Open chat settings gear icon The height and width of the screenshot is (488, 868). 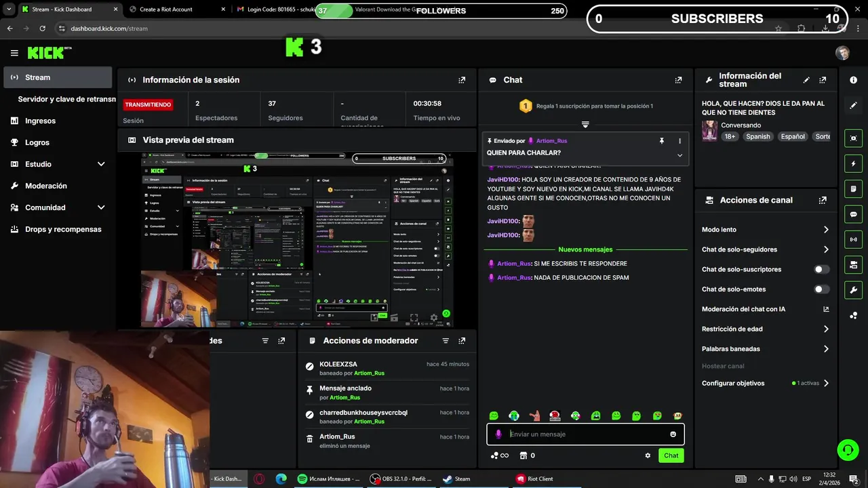point(648,455)
